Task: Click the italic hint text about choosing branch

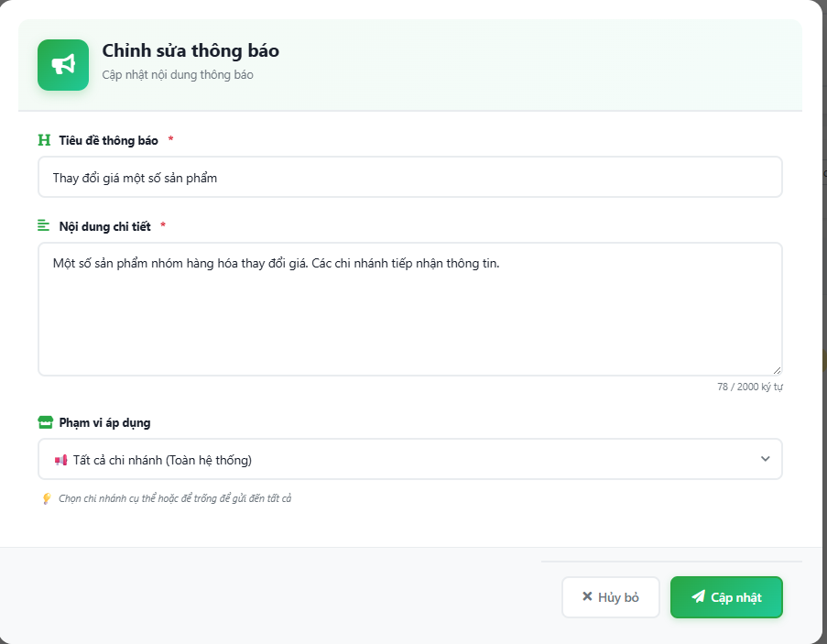Action: click(174, 498)
